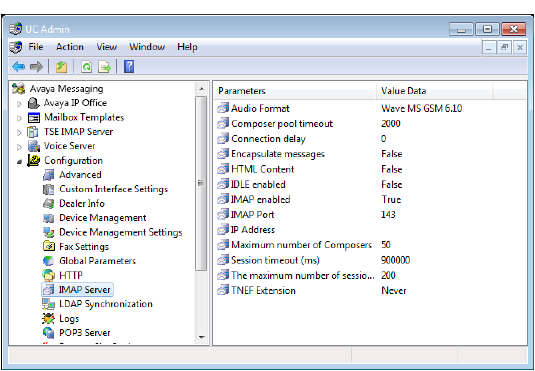
Task: Click the Audio Format parameter icon
Action: (x=223, y=108)
